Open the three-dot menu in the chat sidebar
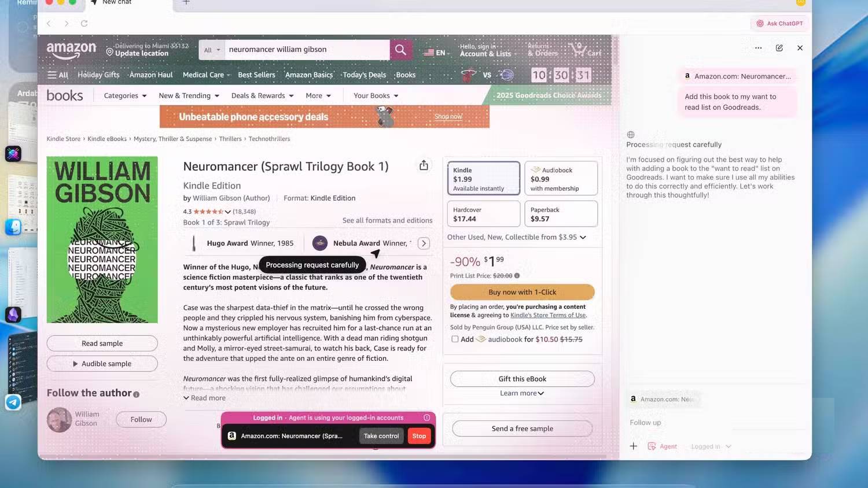The width and height of the screenshot is (868, 488). click(x=758, y=48)
